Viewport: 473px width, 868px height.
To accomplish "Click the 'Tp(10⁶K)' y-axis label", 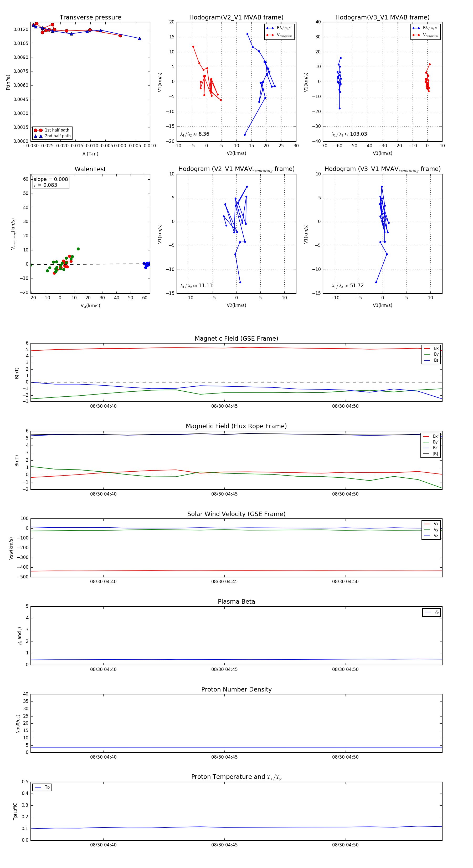I will tap(15, 811).
